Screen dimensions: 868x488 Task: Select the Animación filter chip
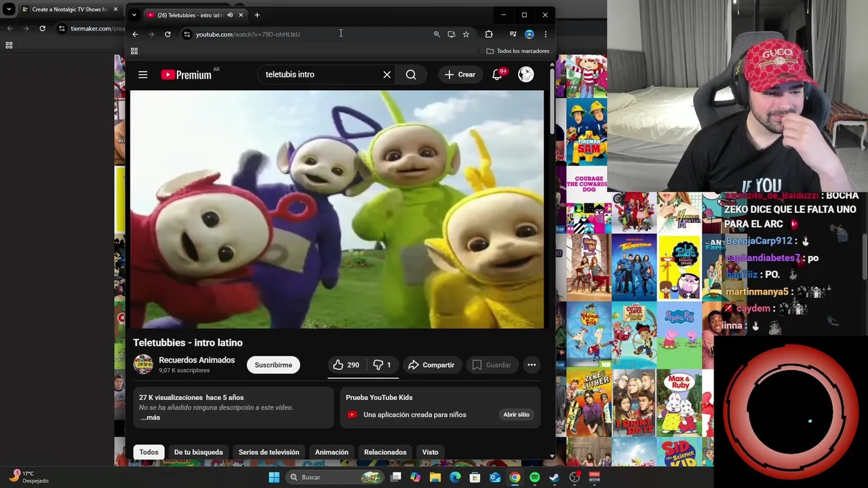coord(332,452)
